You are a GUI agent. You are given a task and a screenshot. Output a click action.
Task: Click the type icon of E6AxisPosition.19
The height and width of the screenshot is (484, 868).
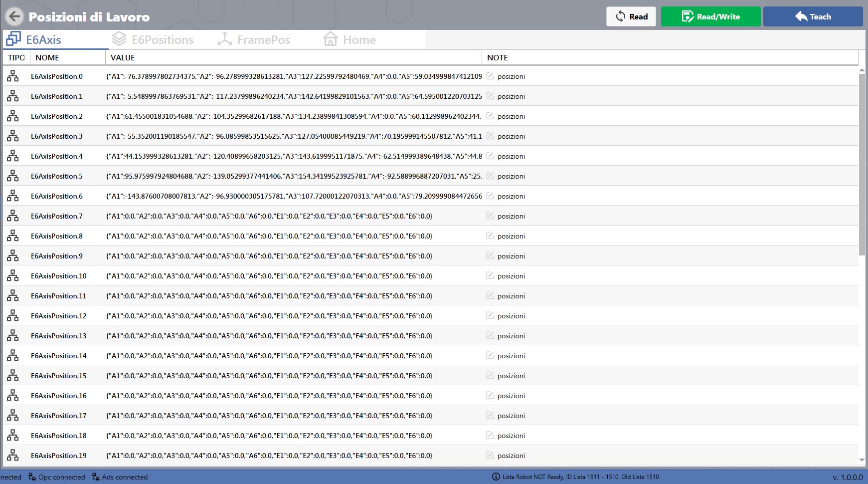13,455
